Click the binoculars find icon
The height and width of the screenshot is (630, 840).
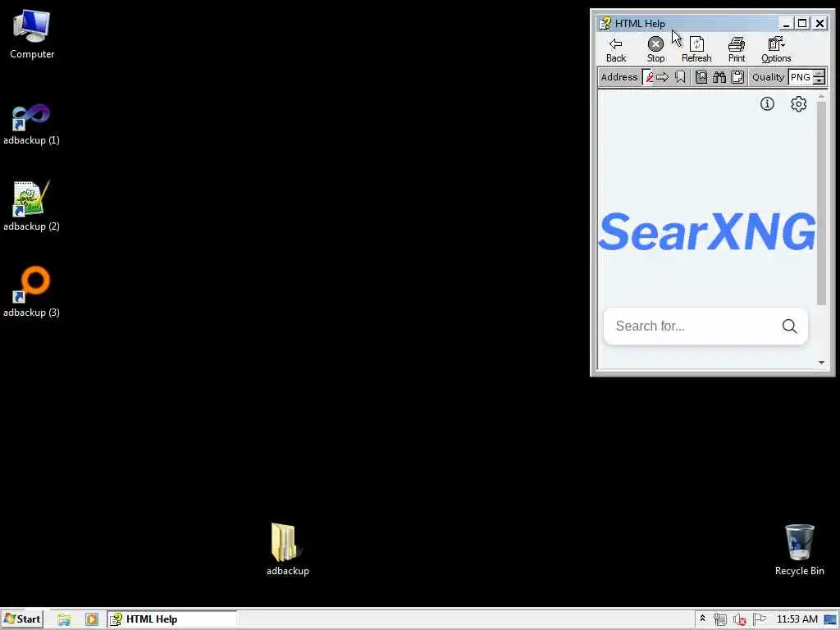[x=719, y=77]
